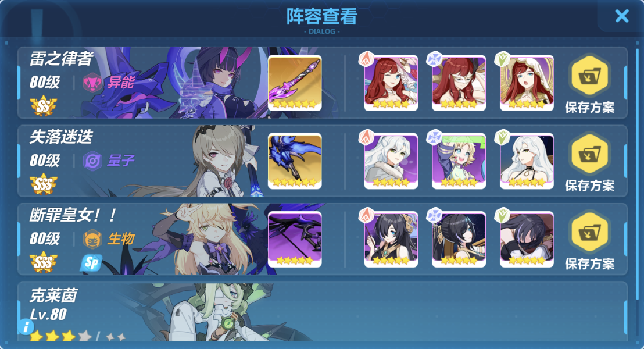Image resolution: width=644 pixels, height=349 pixels.
Task: Open the 断罪皇女 dark bow weapon
Action: click(295, 239)
